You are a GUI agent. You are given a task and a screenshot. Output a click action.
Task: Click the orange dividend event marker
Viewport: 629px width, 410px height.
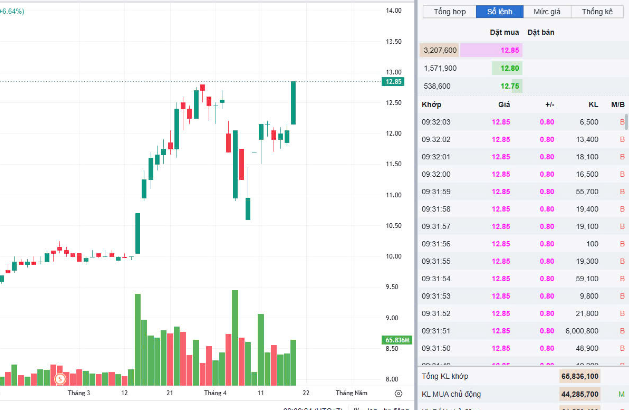tap(60, 378)
